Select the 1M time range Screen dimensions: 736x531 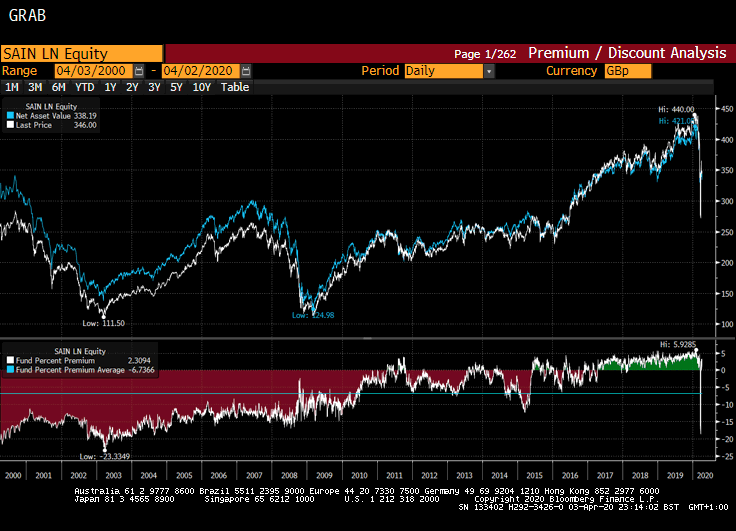click(12, 87)
